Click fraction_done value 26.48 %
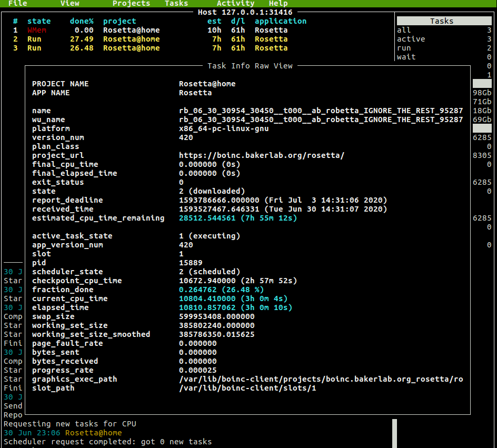This screenshot has width=497, height=448. 221,290
